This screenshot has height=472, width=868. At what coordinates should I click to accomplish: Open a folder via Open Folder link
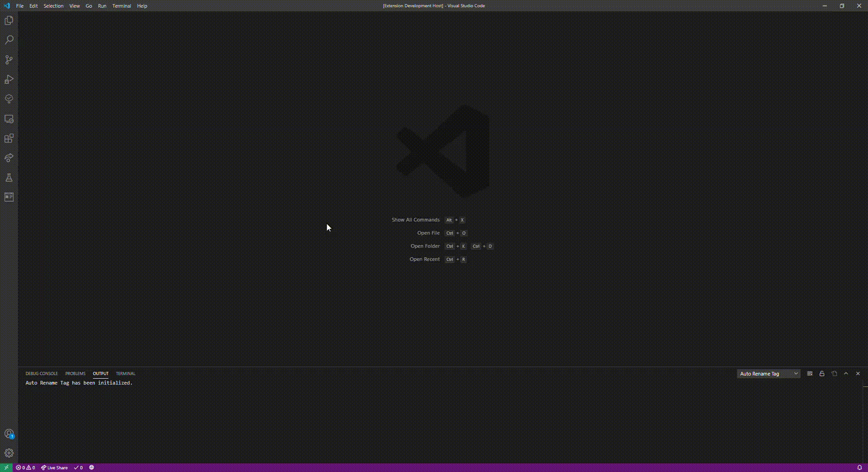tap(425, 246)
